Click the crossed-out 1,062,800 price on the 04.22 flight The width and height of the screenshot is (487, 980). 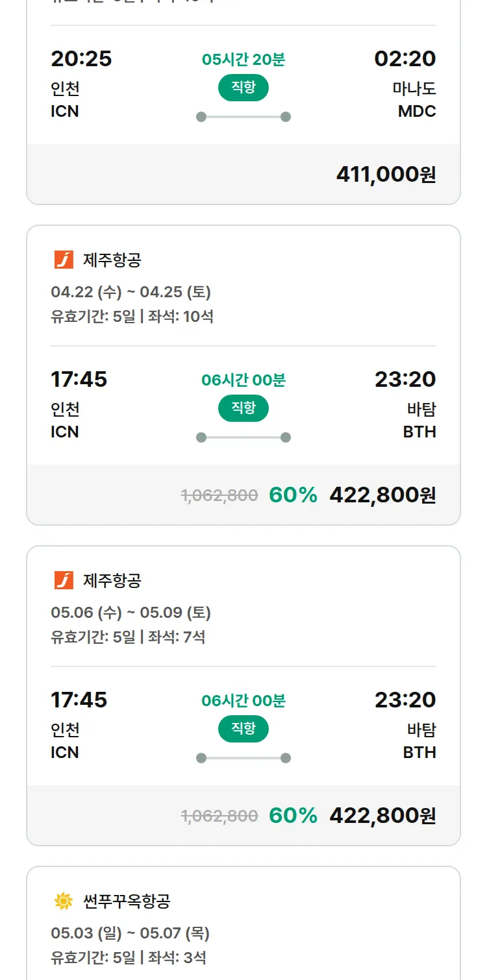point(219,495)
